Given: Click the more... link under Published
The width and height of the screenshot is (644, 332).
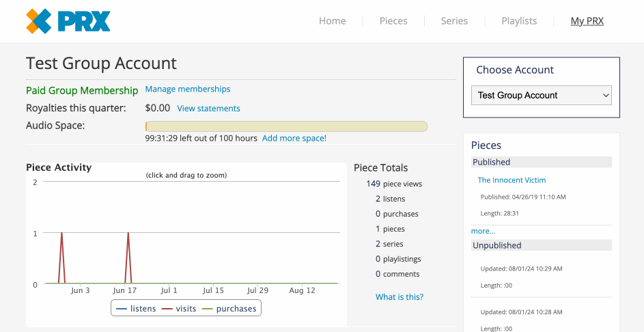Looking at the screenshot, I should (483, 231).
